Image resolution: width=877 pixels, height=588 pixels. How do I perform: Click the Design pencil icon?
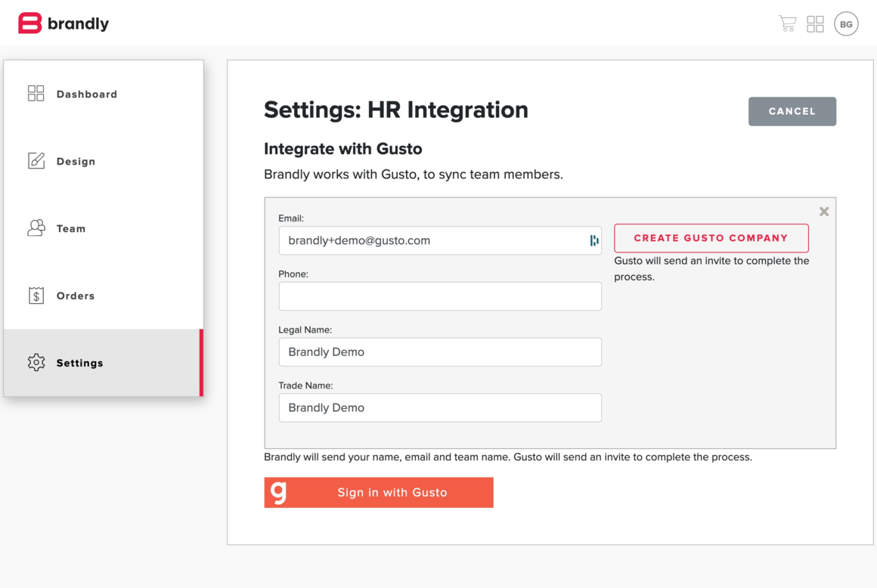click(x=36, y=160)
